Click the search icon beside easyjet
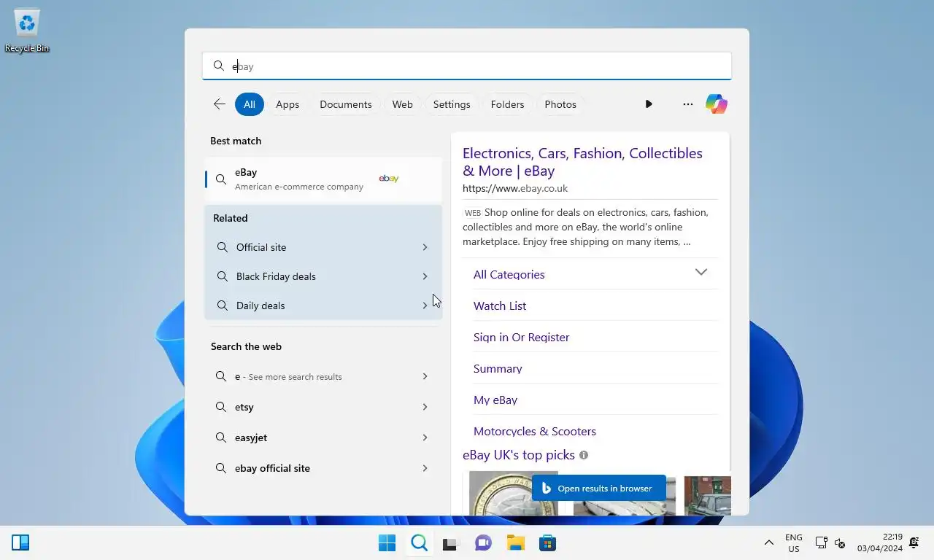This screenshot has width=934, height=560. (220, 437)
